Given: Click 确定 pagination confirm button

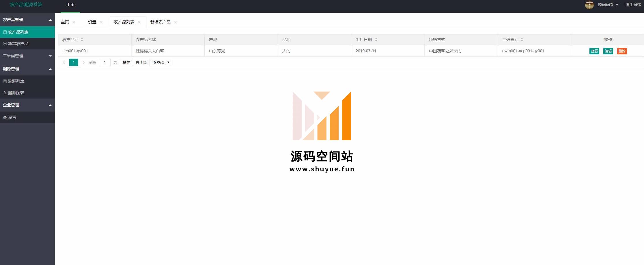Looking at the screenshot, I should click(126, 62).
